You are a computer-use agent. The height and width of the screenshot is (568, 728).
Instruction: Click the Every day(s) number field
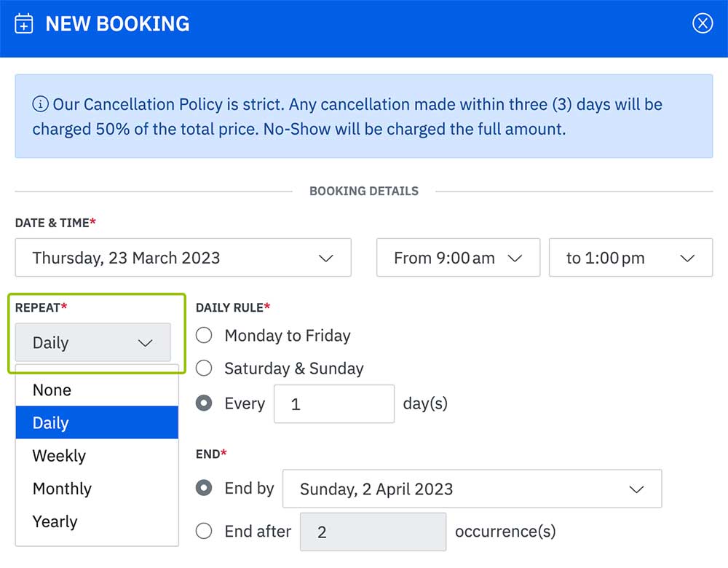(334, 404)
